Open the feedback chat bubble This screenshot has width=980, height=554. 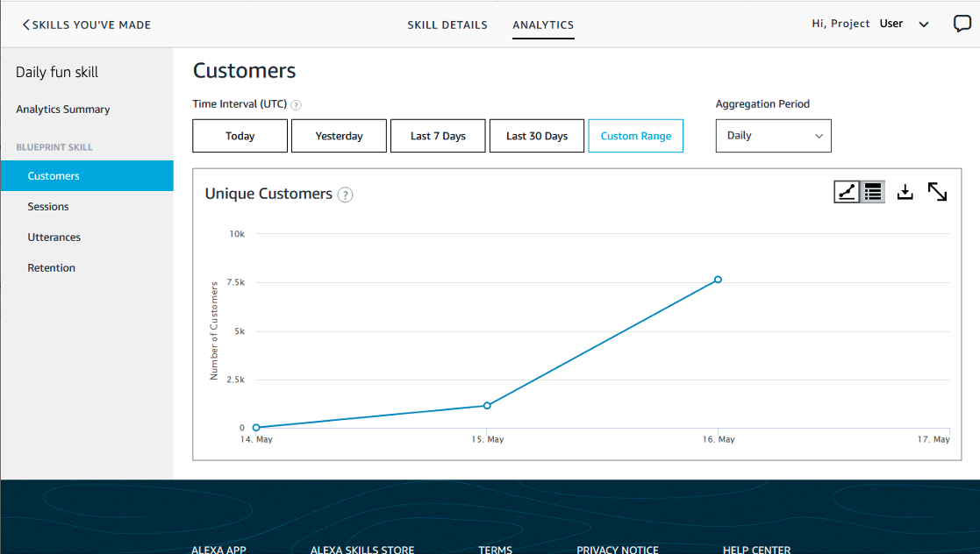click(962, 24)
